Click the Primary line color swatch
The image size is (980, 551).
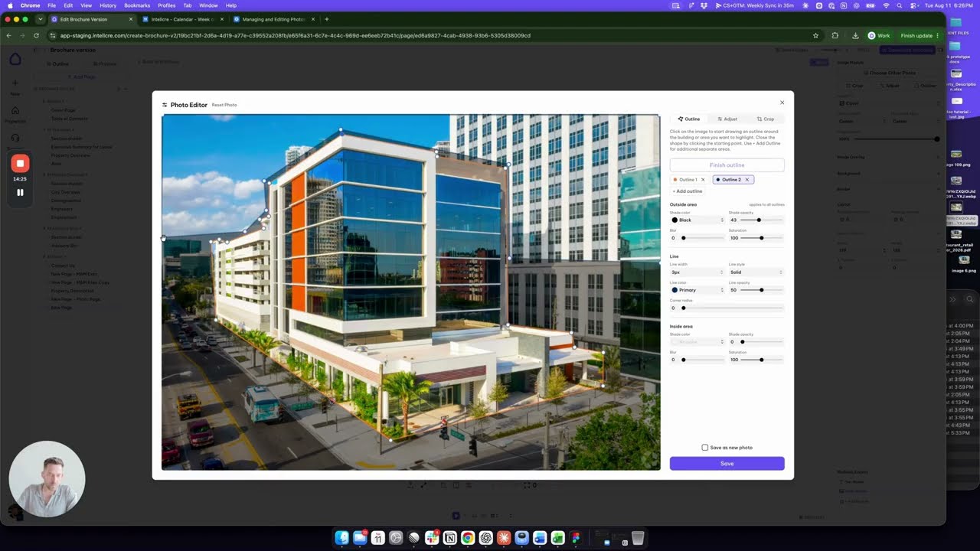point(675,290)
